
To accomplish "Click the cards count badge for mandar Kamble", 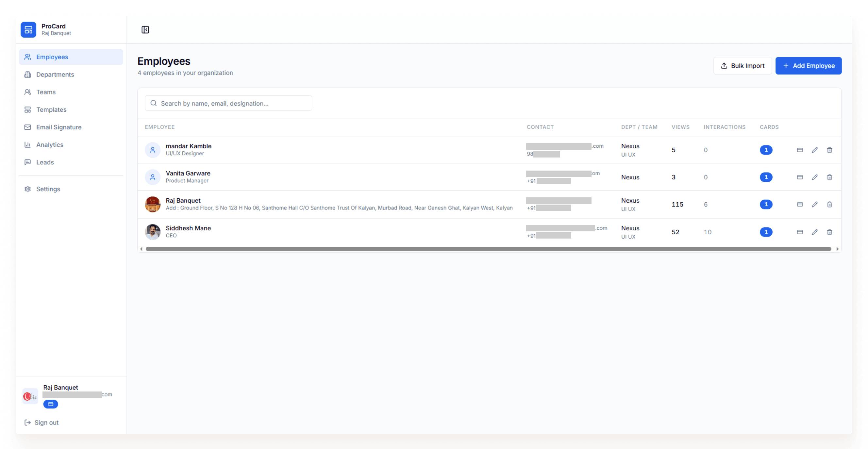I will [766, 150].
